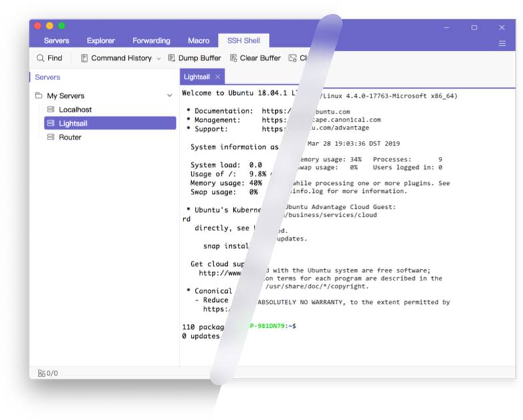
Task: Collapse the My Servers group chevron
Action: click(169, 95)
